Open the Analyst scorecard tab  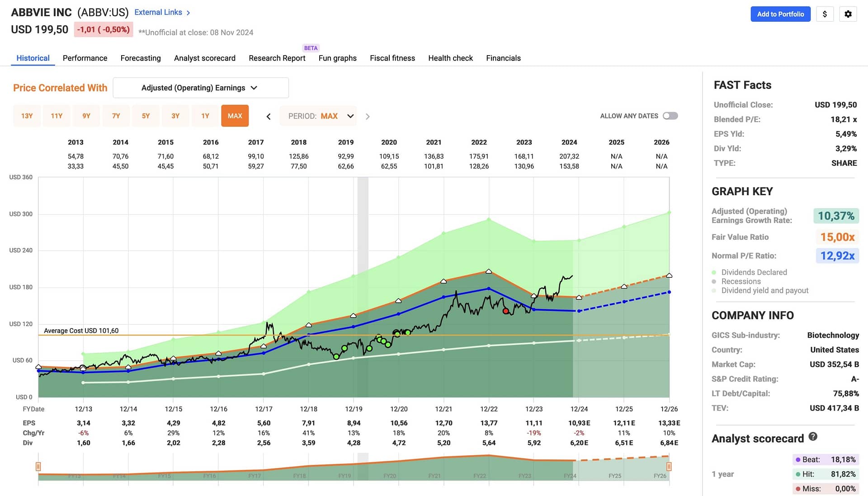tap(205, 58)
